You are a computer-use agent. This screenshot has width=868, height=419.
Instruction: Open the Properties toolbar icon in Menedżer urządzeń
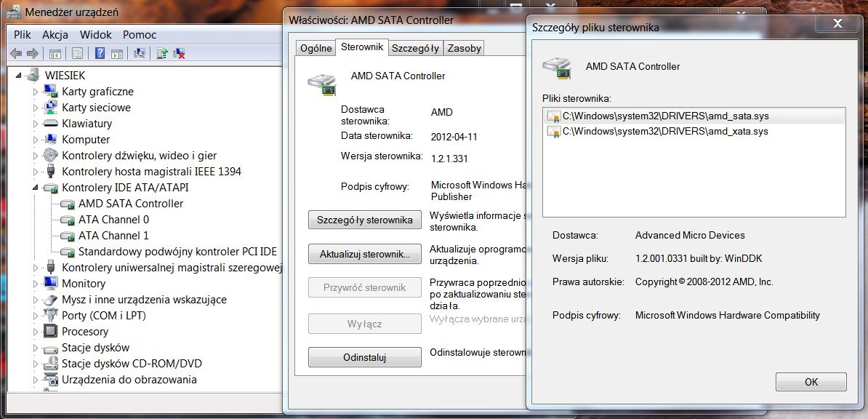click(x=78, y=54)
